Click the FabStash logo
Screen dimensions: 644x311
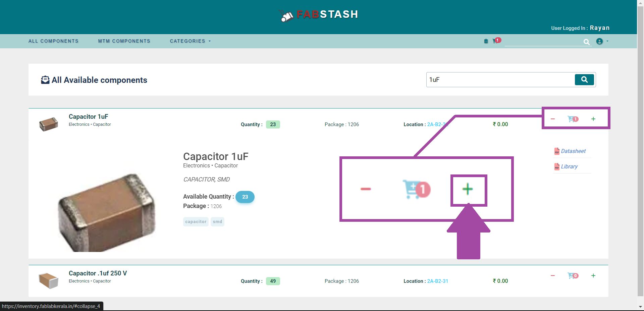pos(318,15)
